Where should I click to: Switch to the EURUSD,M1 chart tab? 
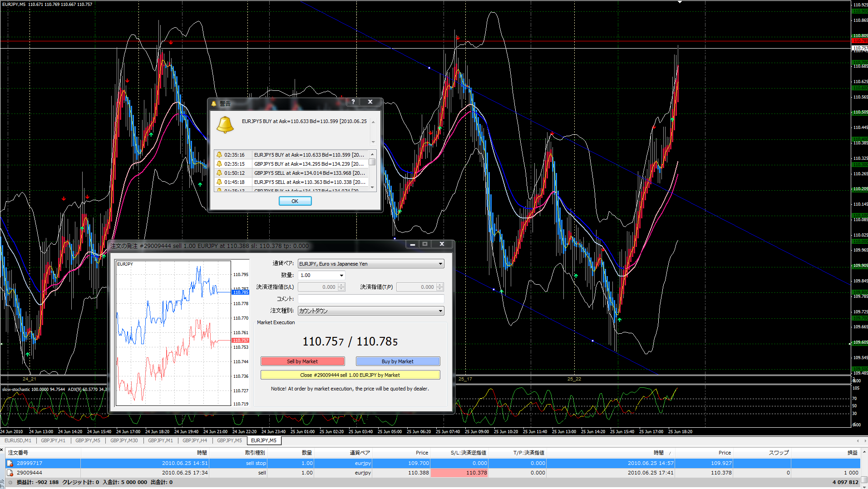point(18,440)
